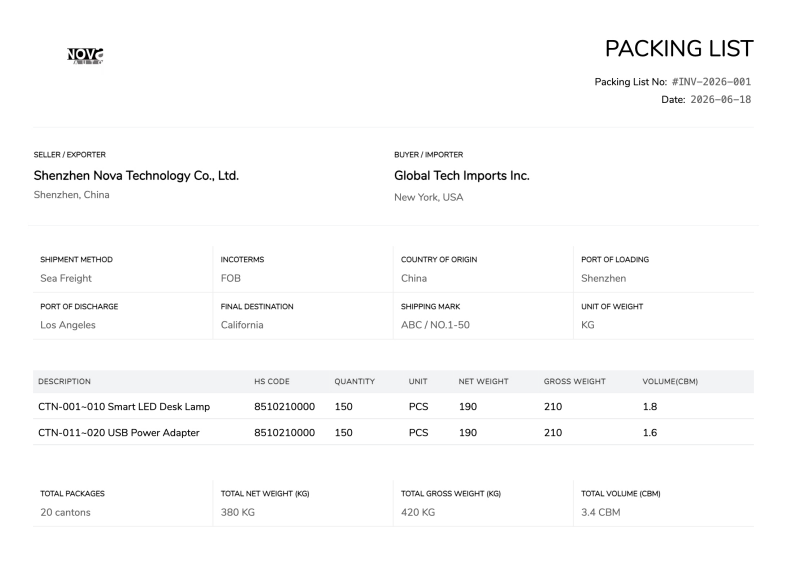Viewport: 789px width, 567px height.
Task: Click the VOLUME(CBM) column header
Action: (x=670, y=381)
